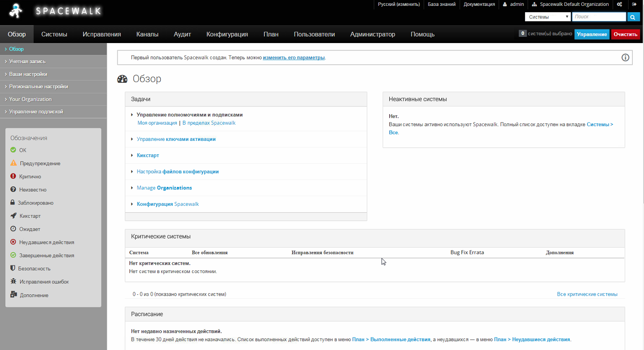Open the Исправления menu tab

pyautogui.click(x=101, y=34)
